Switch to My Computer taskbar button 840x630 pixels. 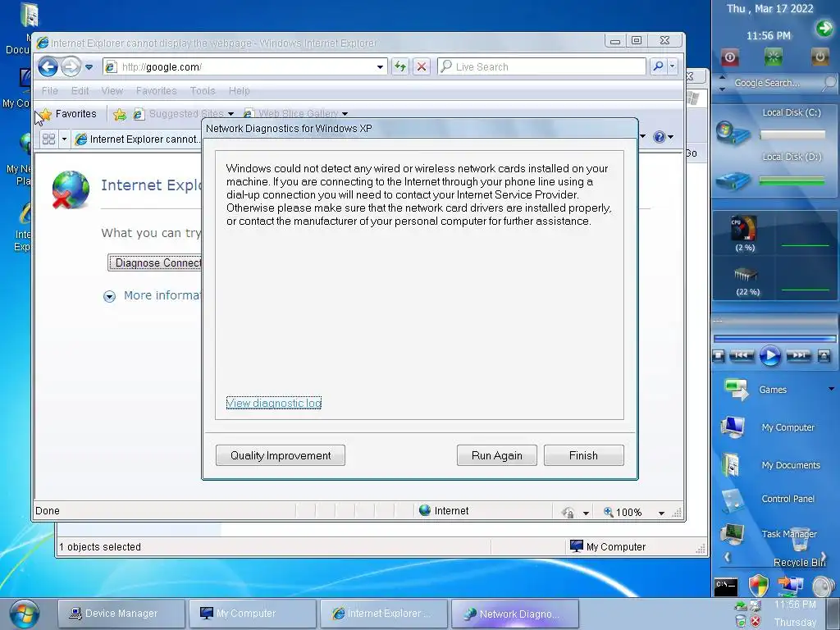tap(253, 614)
